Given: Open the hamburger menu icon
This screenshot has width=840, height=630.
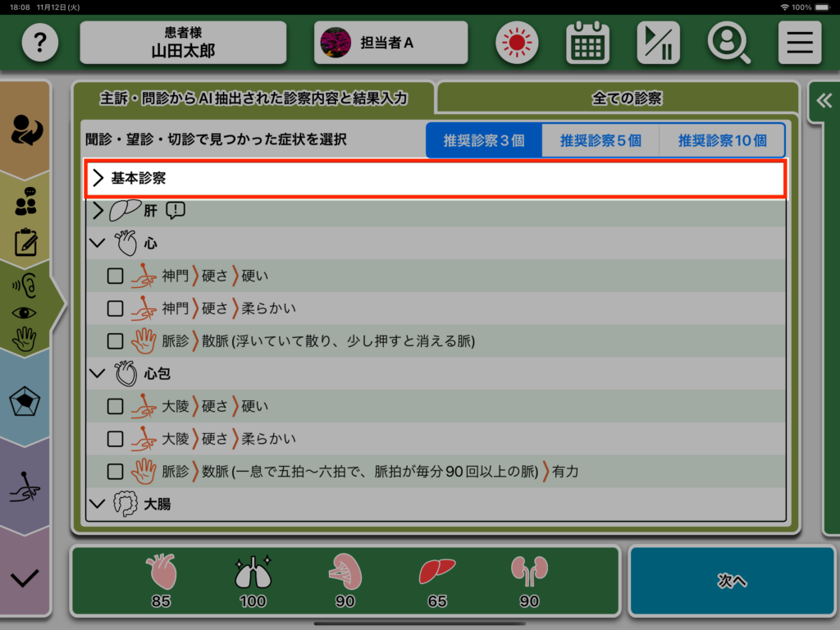Looking at the screenshot, I should 800,43.
